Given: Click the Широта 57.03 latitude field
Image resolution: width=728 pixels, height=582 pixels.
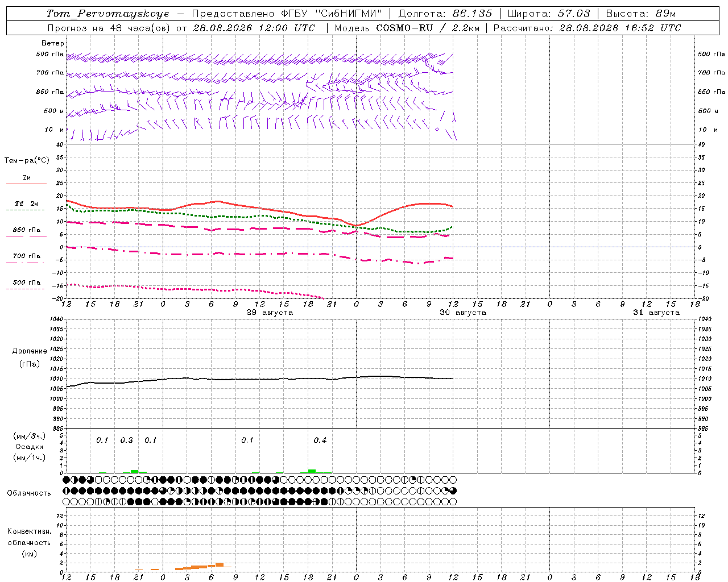Looking at the screenshot, I should coord(549,14).
